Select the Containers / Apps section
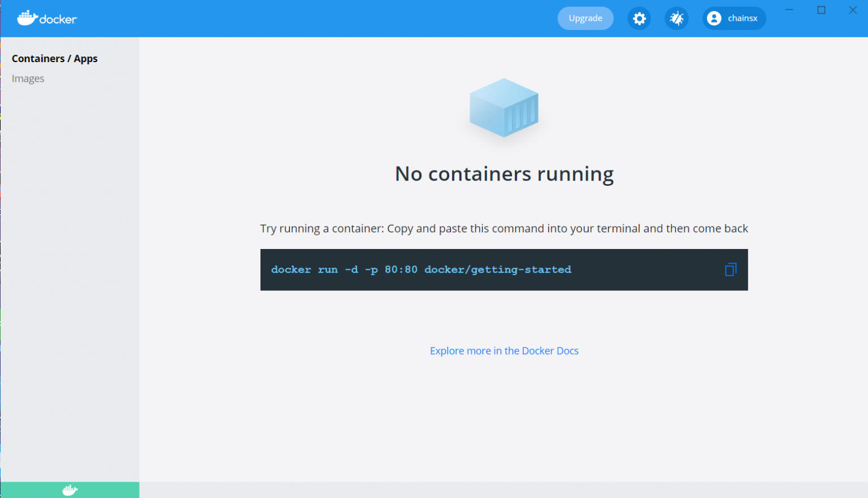 pyautogui.click(x=55, y=58)
